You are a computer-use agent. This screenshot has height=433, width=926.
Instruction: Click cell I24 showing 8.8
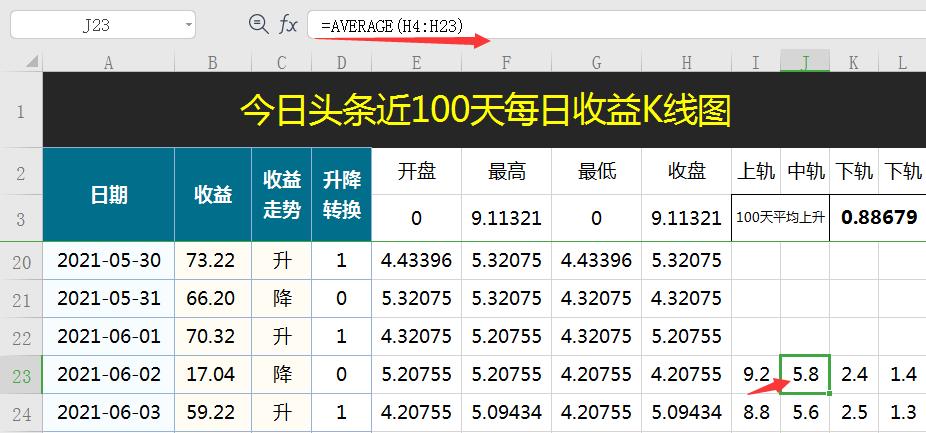coord(756,413)
